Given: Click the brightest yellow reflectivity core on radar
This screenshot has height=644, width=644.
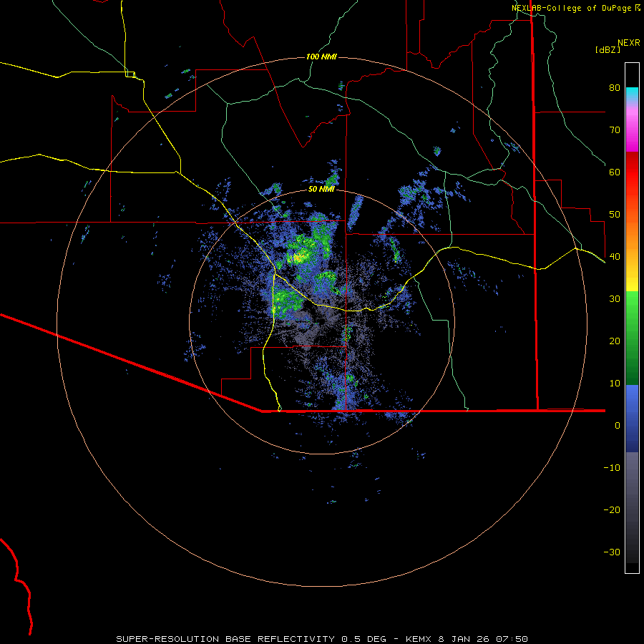Looking at the screenshot, I should (298, 258).
